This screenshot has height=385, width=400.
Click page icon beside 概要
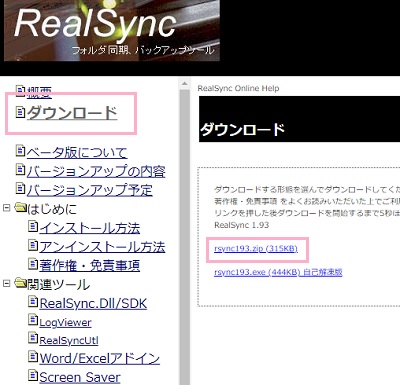coord(21,91)
